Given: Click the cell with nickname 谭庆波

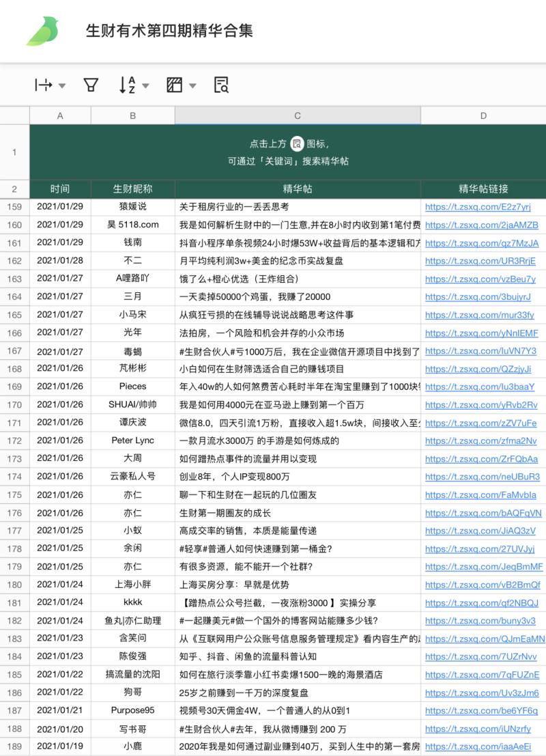Looking at the screenshot, I should 132,422.
